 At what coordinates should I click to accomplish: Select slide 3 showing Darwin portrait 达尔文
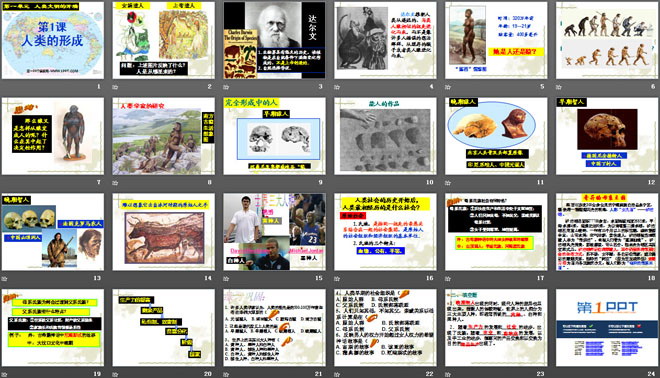pyautogui.click(x=274, y=40)
